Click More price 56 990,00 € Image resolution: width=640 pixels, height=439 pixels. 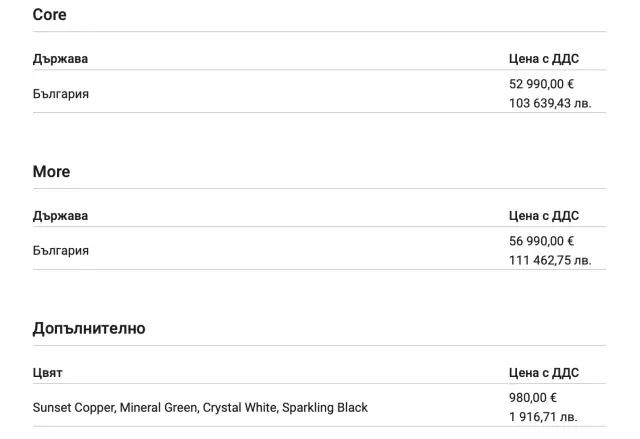(x=541, y=241)
